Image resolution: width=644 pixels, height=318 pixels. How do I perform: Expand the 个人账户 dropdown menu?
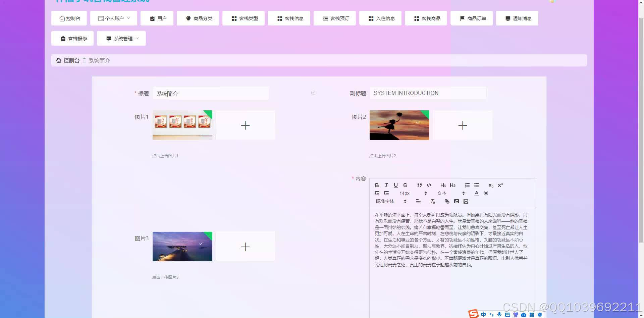[114, 18]
